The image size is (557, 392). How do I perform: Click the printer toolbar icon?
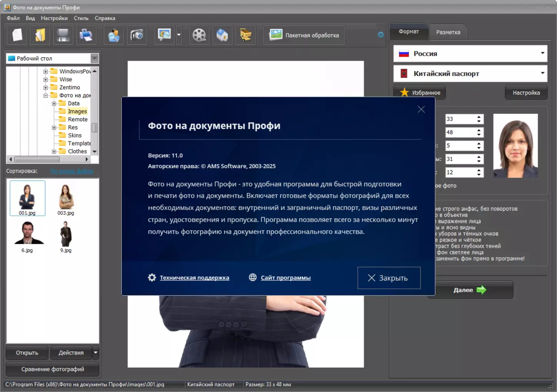86,35
